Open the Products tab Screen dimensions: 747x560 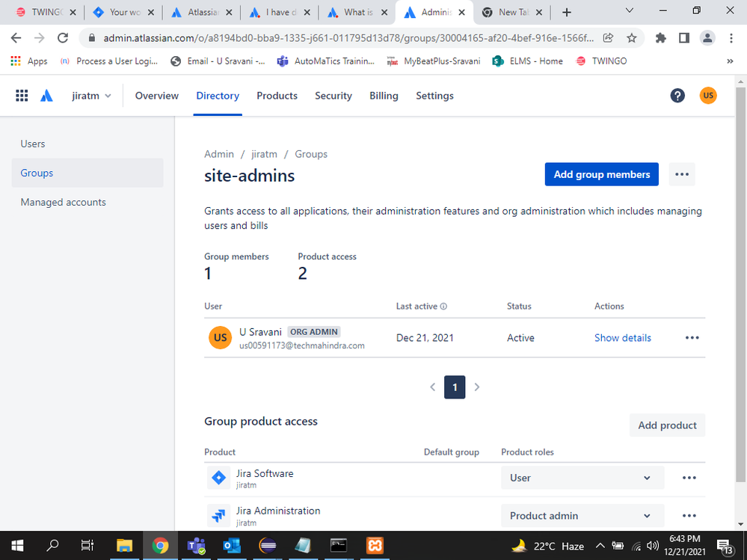point(277,96)
